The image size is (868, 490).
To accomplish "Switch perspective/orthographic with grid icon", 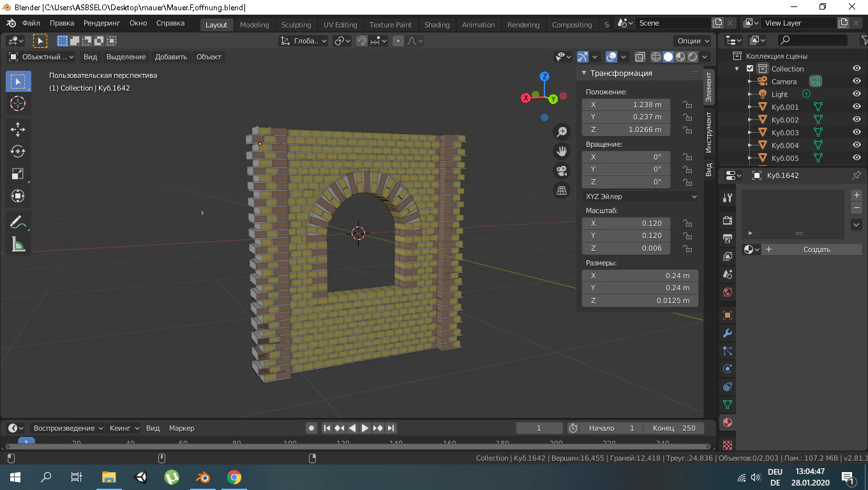I will [x=562, y=190].
